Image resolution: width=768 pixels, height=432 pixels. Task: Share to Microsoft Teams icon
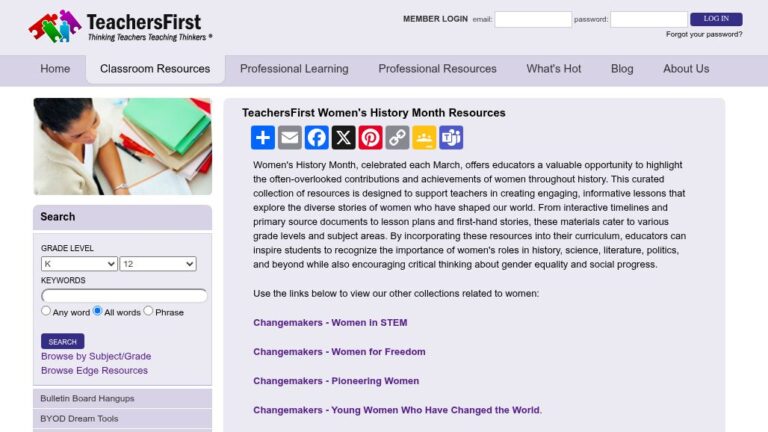[451, 138]
